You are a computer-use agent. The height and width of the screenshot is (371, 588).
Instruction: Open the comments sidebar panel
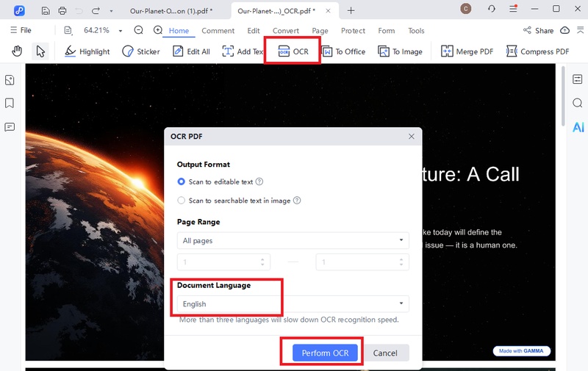[10, 127]
